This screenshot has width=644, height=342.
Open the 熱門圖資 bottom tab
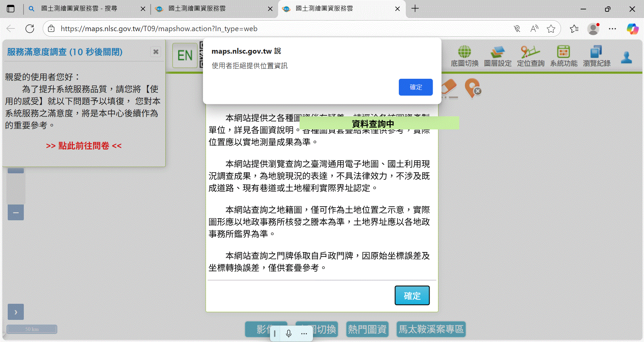click(367, 329)
